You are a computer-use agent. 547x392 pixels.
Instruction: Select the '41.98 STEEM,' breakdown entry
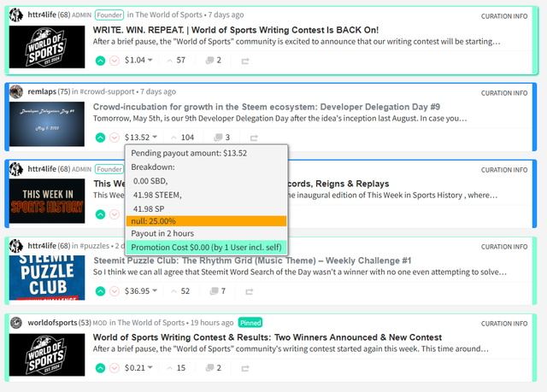coord(157,195)
